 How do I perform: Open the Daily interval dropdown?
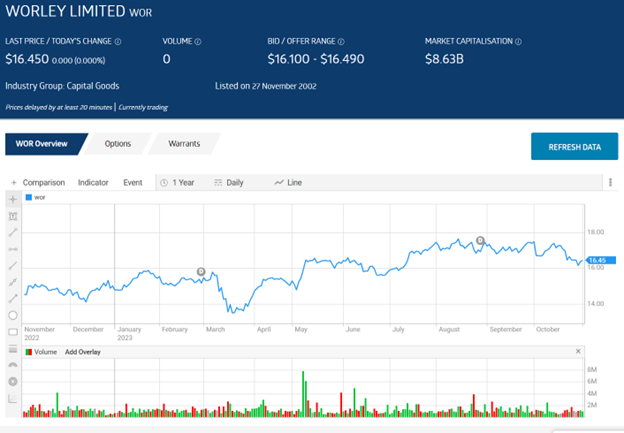click(x=229, y=183)
